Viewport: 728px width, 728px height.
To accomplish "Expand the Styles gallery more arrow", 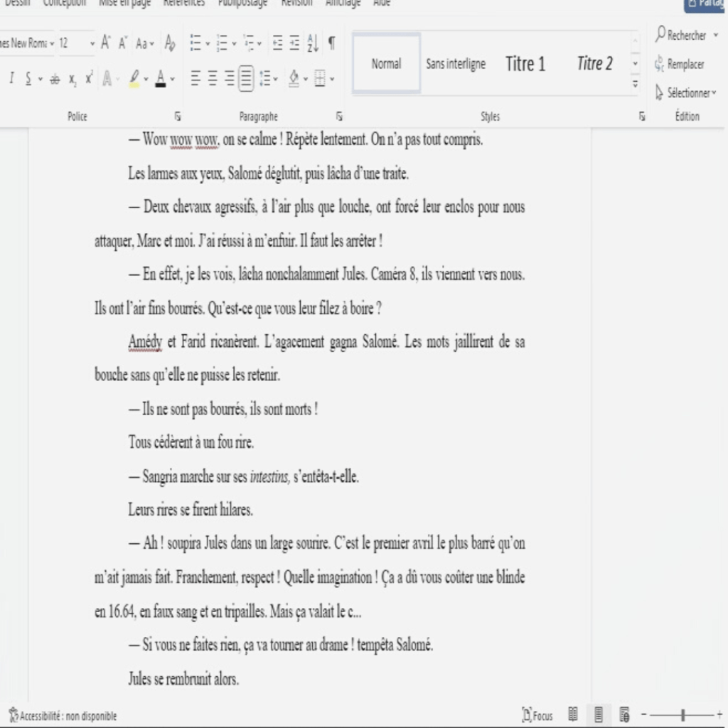I will click(x=635, y=84).
